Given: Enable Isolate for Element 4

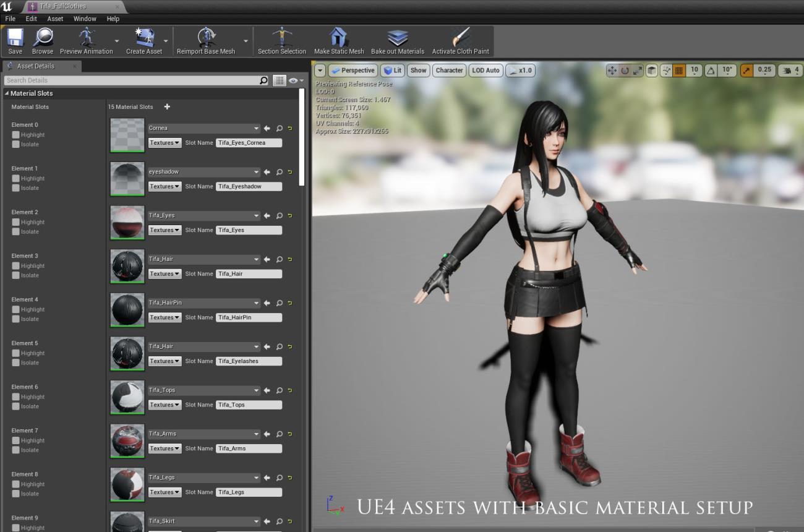Looking at the screenshot, I should (16, 319).
